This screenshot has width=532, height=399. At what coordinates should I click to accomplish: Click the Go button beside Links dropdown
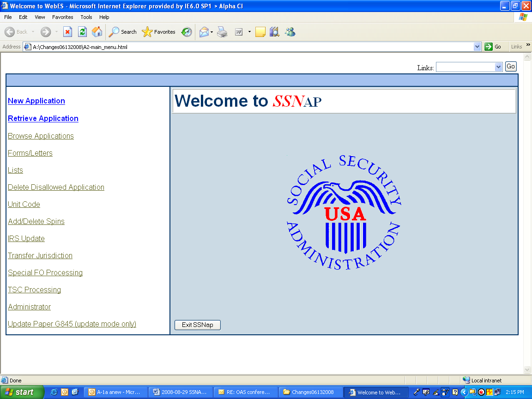click(x=511, y=66)
